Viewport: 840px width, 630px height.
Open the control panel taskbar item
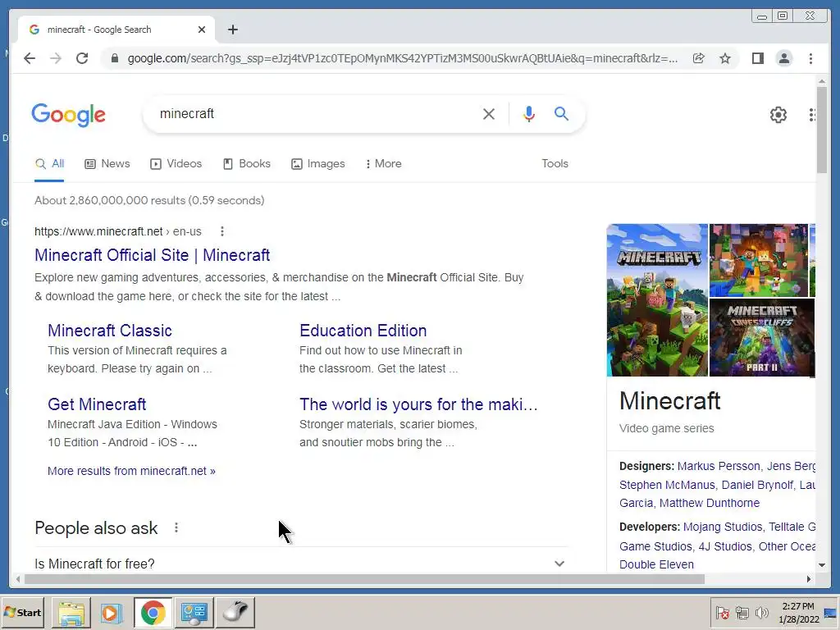[x=194, y=612]
